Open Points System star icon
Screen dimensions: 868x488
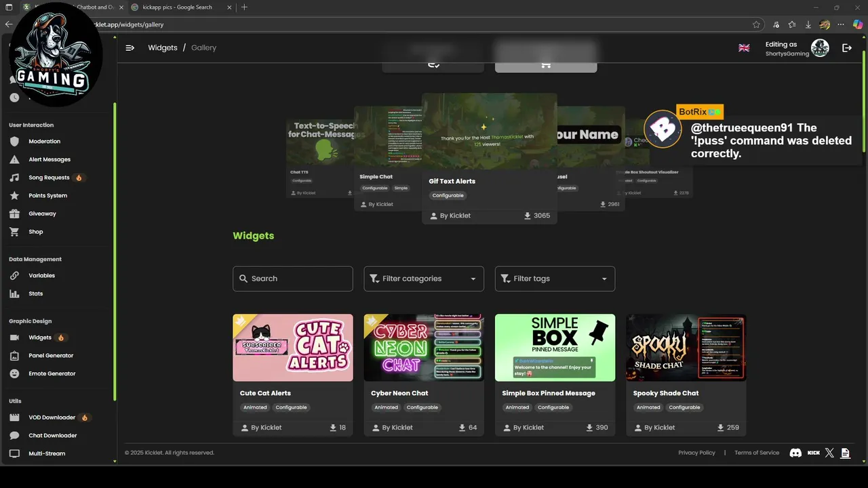coord(14,195)
